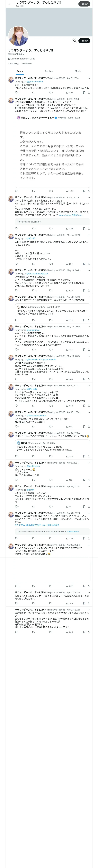Open more options on Mar 14, 2024 post
The width and height of the screenshot is (98, 868).
(89, 235)
